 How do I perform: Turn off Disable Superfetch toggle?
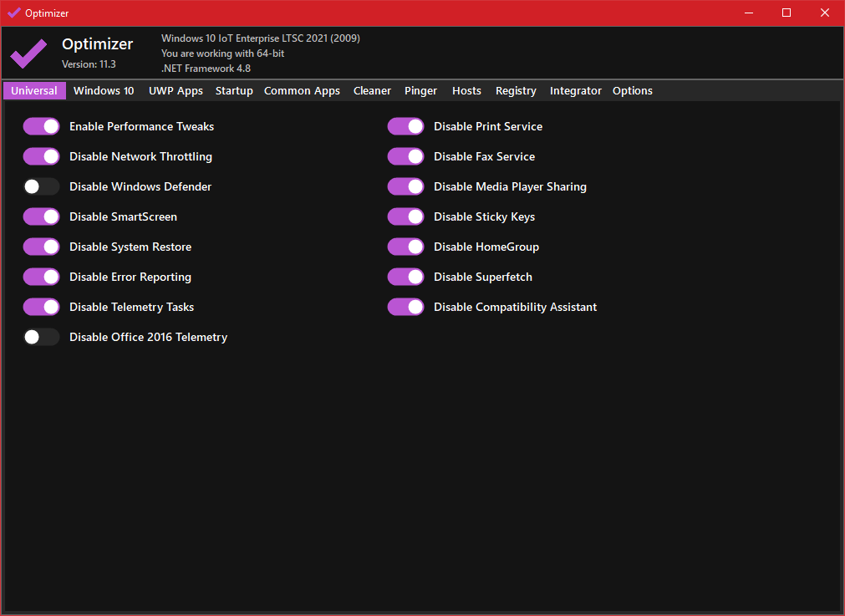(405, 277)
